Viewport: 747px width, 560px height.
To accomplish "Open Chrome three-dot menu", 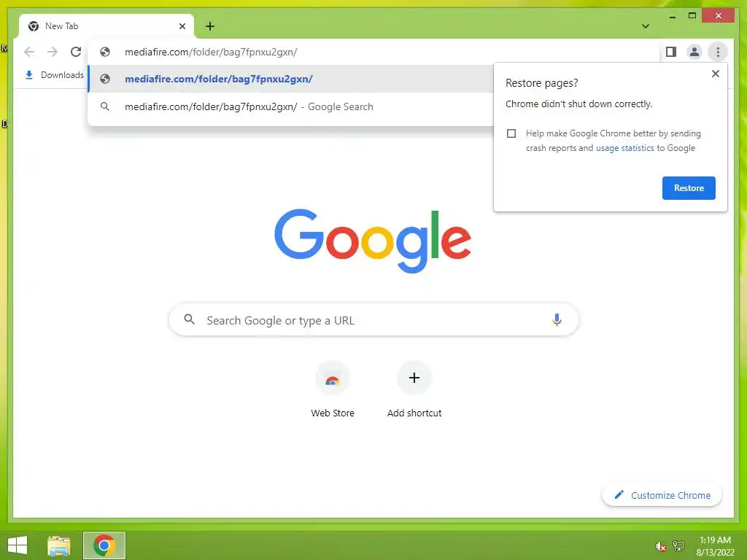I will [718, 52].
